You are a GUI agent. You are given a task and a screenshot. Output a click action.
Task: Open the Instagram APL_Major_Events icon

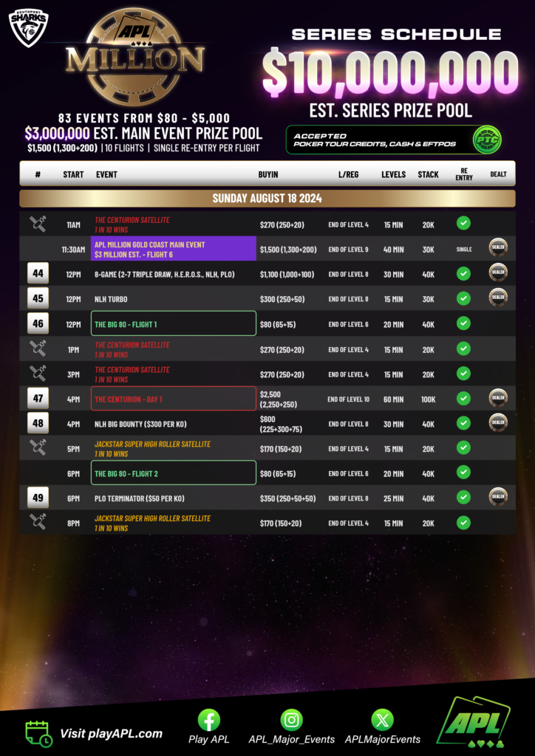pos(291,721)
